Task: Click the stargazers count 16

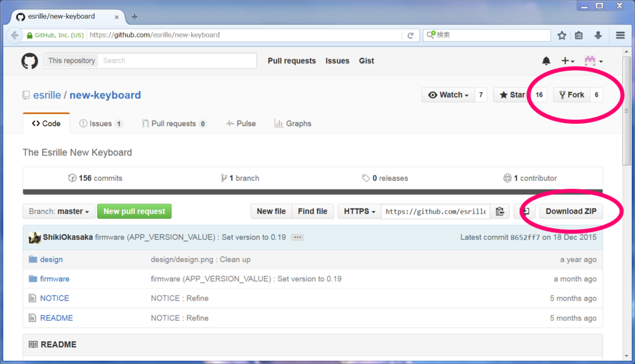Action: (x=539, y=94)
